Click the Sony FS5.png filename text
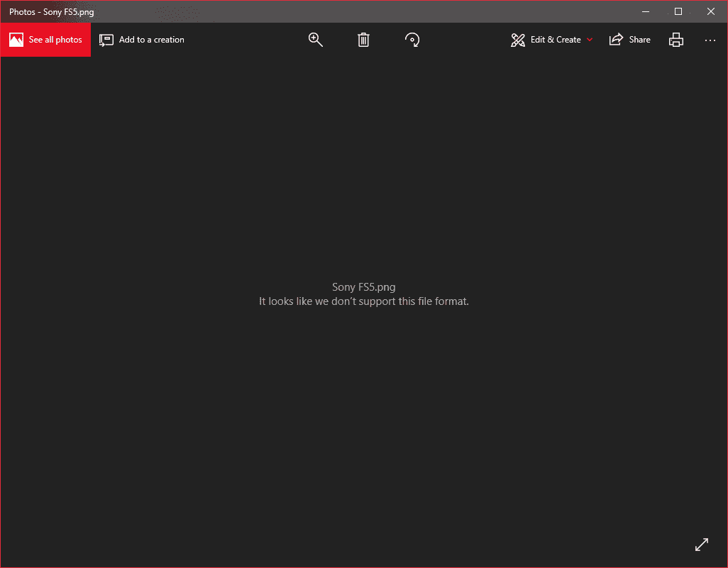This screenshot has height=568, width=728. pos(363,287)
